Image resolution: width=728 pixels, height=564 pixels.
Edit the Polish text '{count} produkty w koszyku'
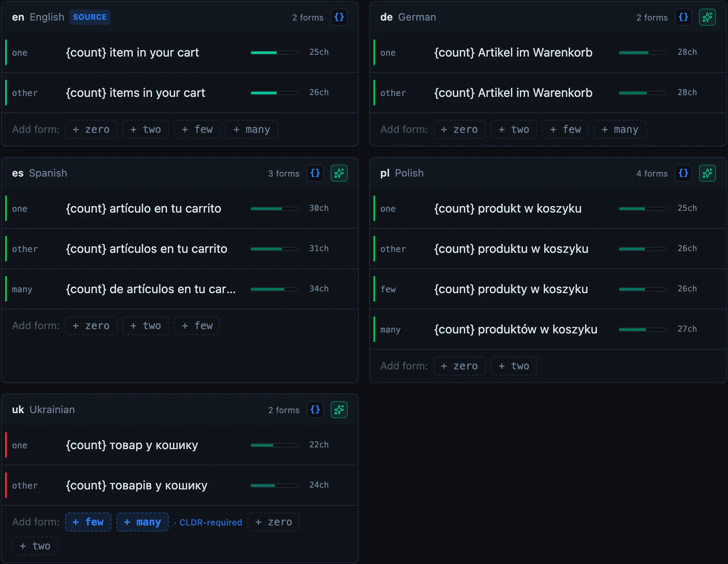(511, 289)
